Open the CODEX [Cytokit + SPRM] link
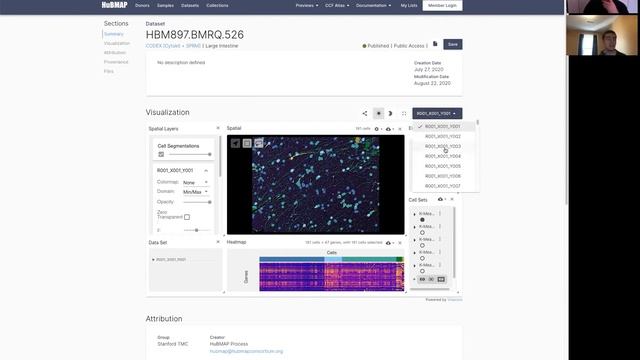 click(x=173, y=46)
